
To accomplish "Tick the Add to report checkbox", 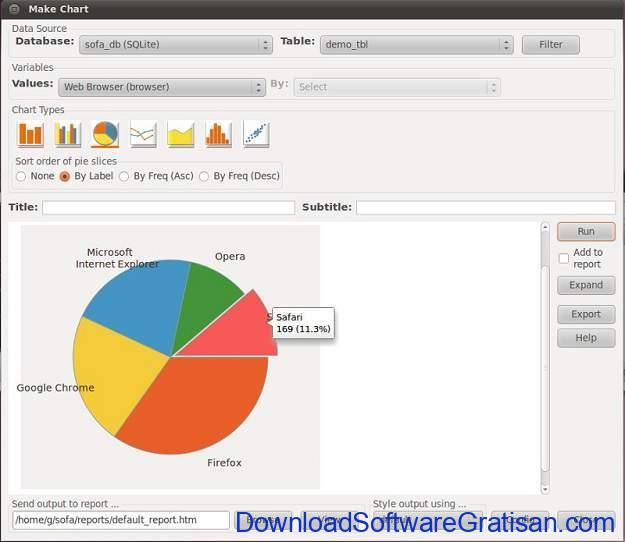I will point(564,258).
